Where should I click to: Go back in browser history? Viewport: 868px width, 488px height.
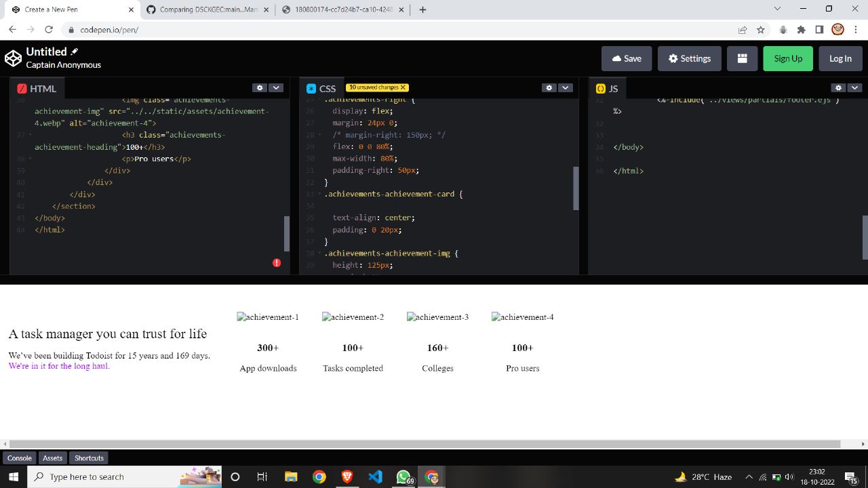point(12,30)
